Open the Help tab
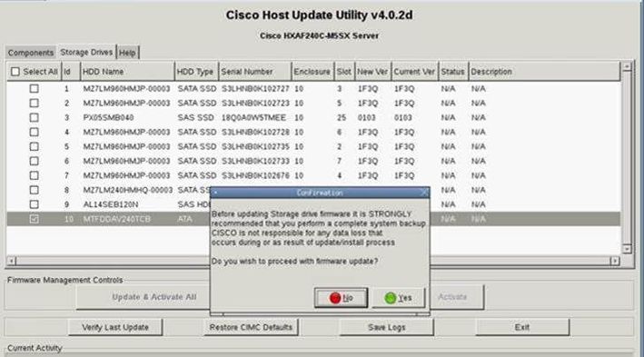This screenshot has height=357, width=644. (x=127, y=53)
